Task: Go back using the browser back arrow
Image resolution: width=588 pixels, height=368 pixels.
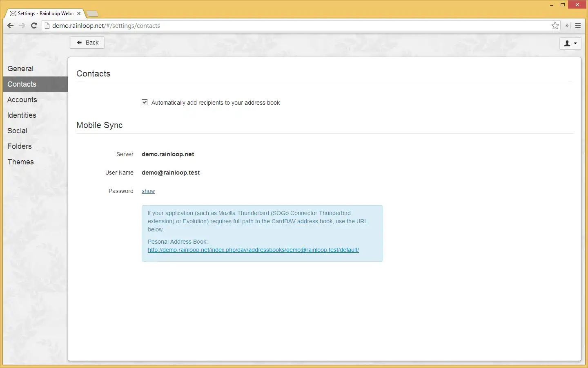Action: coord(11,25)
